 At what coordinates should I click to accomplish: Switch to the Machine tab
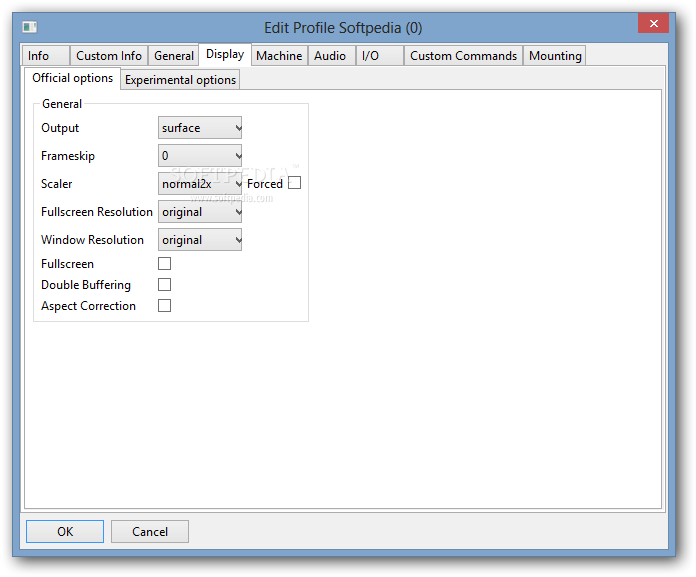[279, 56]
